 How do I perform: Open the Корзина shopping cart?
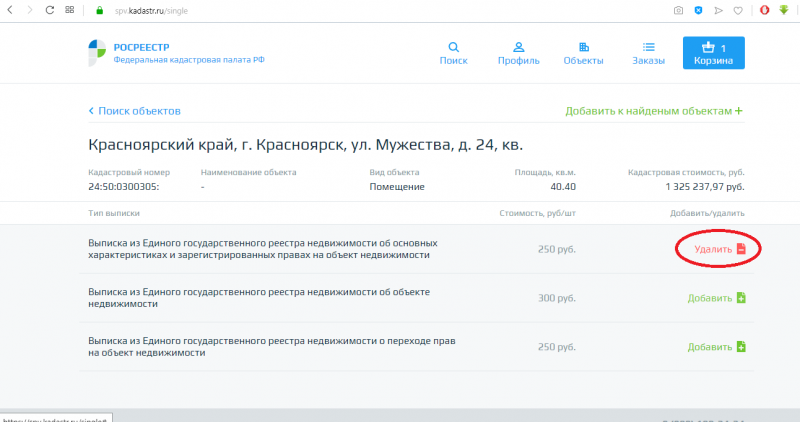pyautogui.click(x=714, y=53)
